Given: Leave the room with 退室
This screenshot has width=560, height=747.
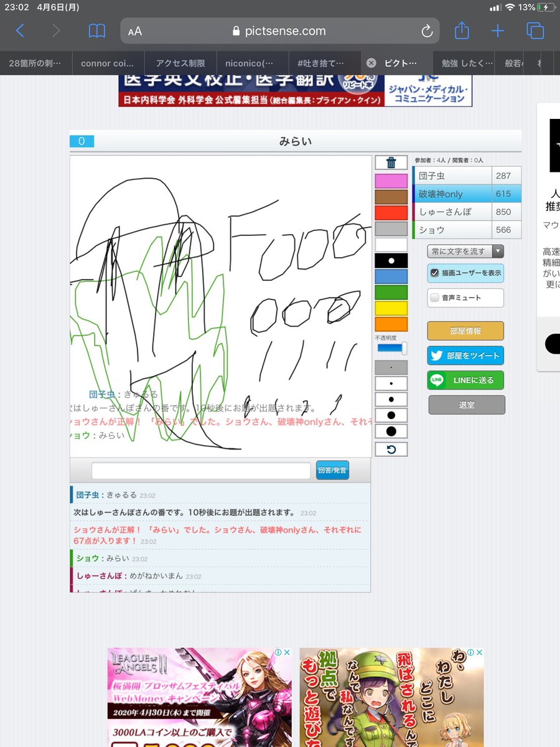Looking at the screenshot, I should pos(467,405).
